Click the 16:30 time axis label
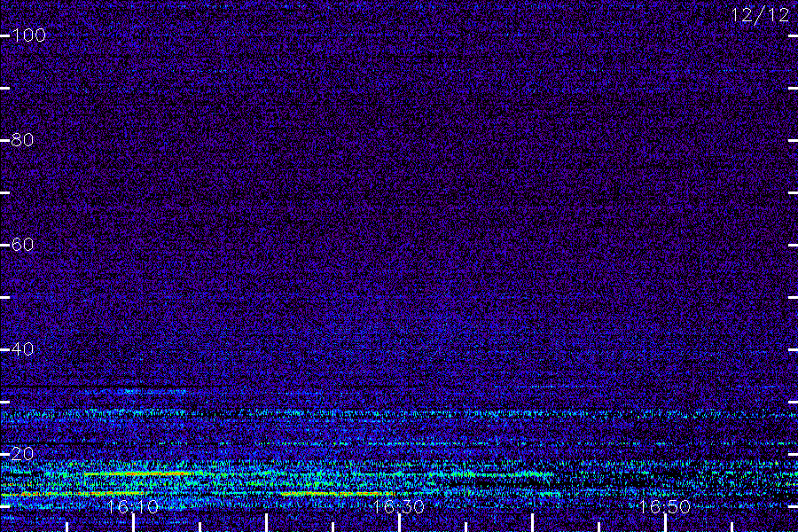 [398, 506]
